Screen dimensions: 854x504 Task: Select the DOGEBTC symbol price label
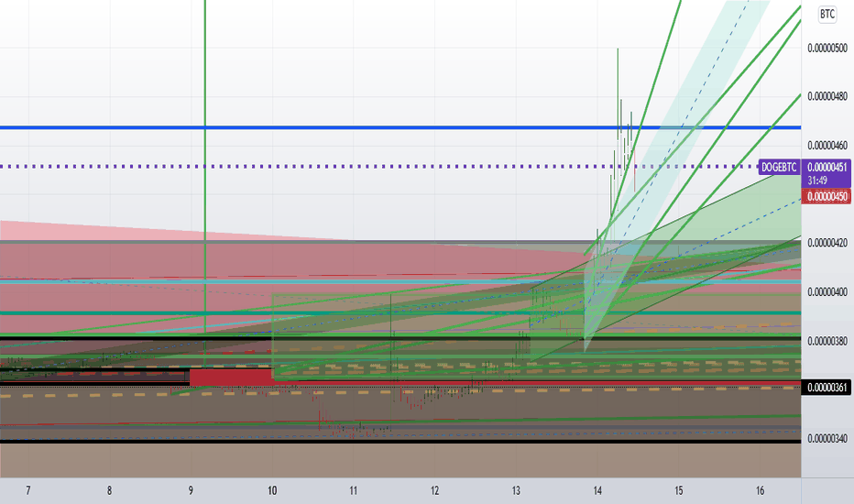point(779,168)
